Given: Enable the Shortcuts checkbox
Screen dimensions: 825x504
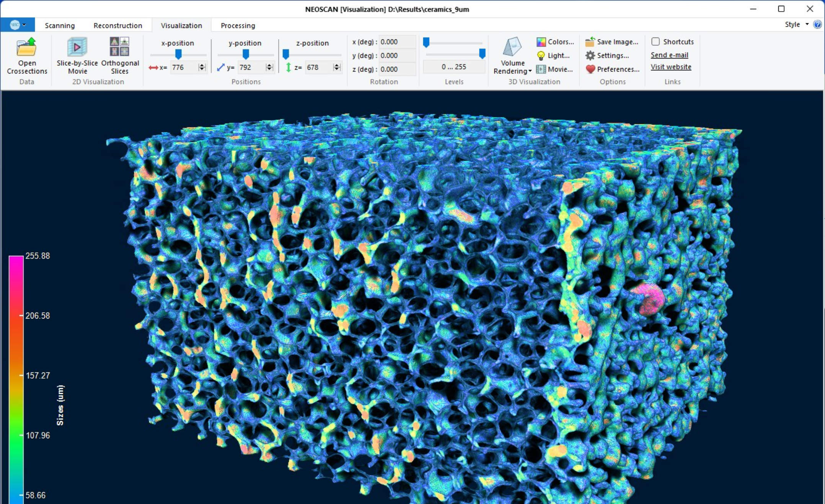Looking at the screenshot, I should pos(655,41).
